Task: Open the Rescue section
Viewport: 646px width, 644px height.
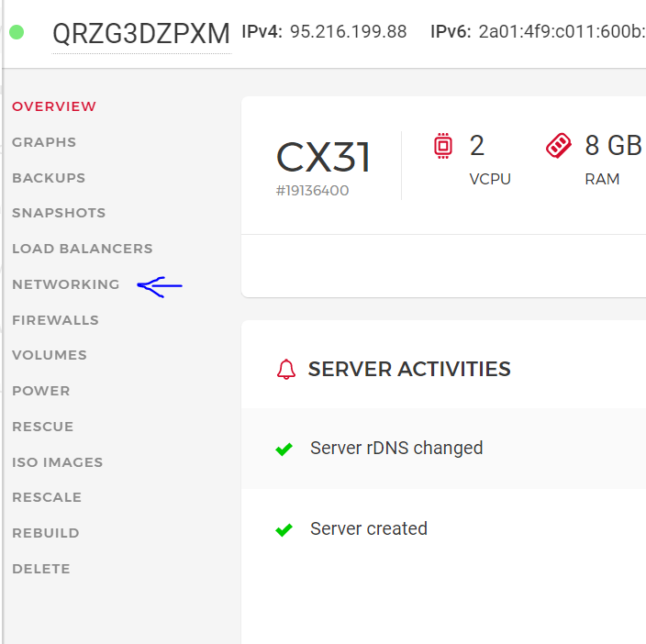Action: click(43, 427)
